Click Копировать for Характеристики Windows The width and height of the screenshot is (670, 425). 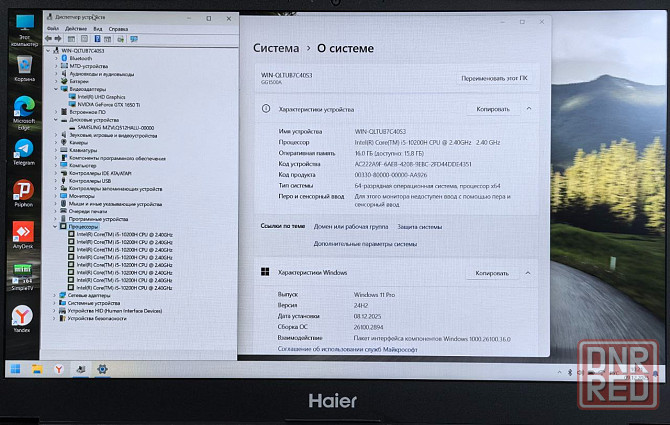(x=492, y=273)
